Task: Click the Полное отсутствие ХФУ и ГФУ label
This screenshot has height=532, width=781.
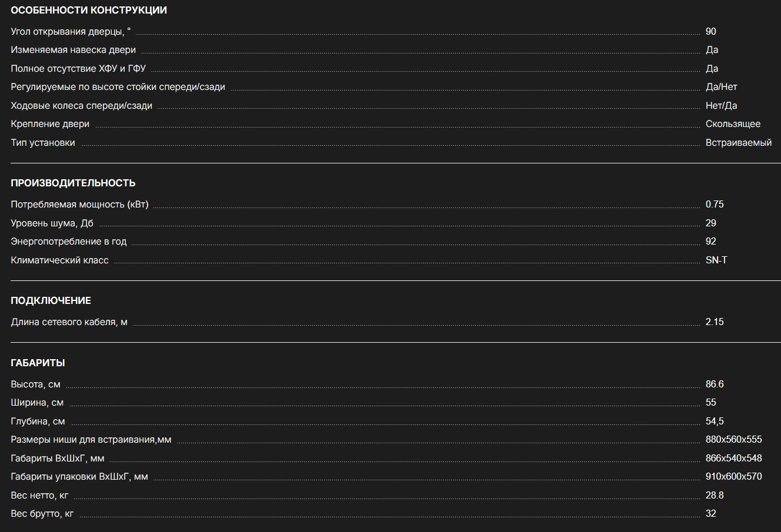Action: (x=78, y=69)
